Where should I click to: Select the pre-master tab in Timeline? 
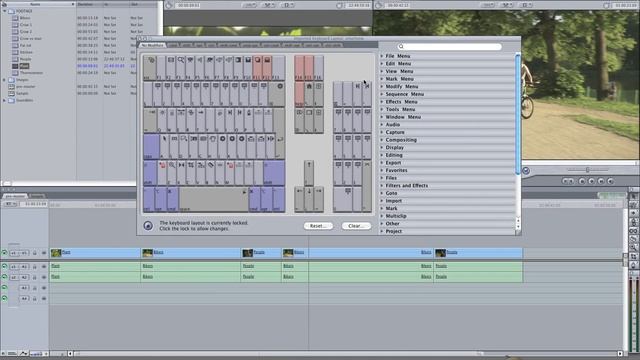15,196
